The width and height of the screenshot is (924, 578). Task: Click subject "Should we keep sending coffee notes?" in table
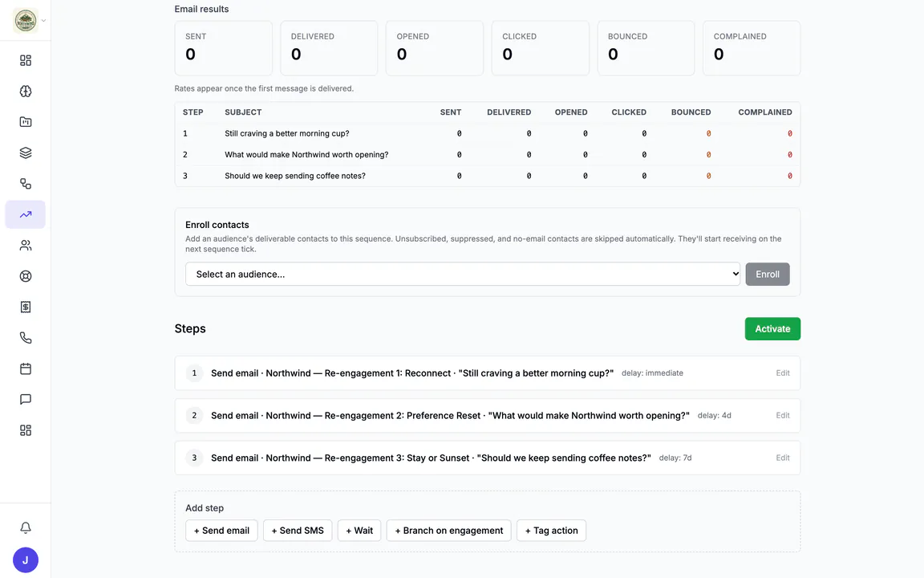[x=295, y=176]
